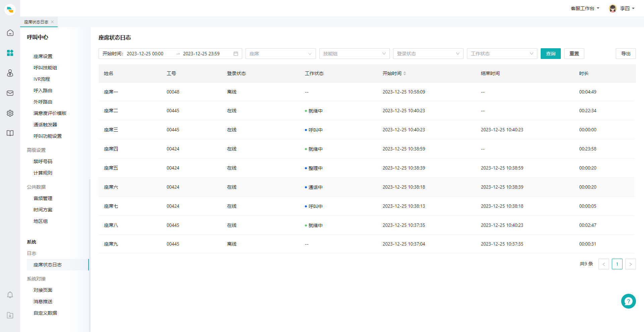Open 自定义数据 menu item
The image size is (644, 332).
tap(45, 313)
